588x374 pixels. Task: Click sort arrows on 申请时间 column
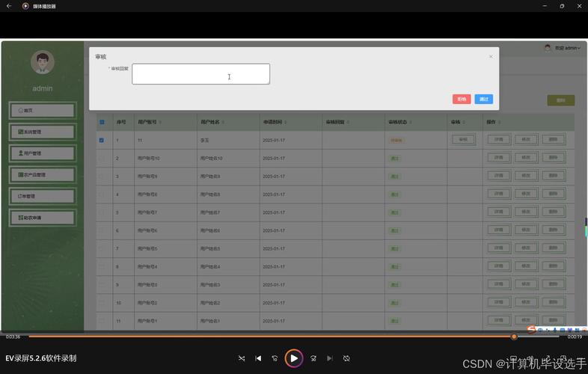tap(285, 122)
